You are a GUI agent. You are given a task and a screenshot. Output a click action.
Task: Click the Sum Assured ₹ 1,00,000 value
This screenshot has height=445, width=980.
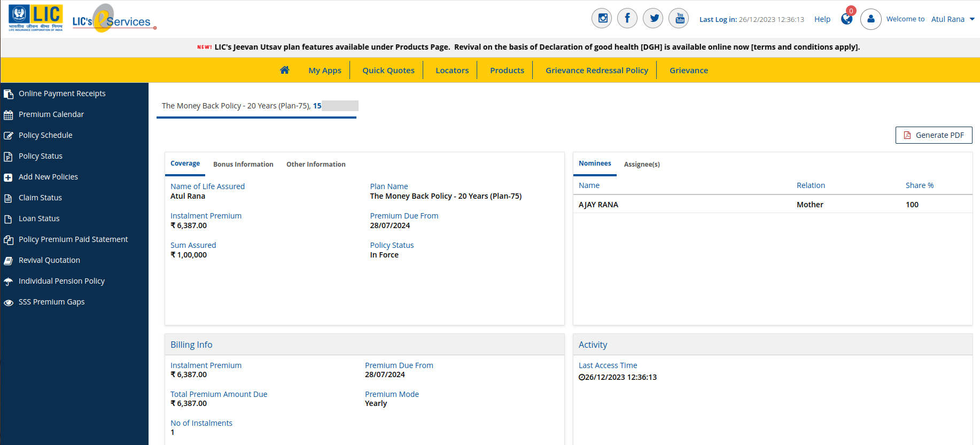pyautogui.click(x=189, y=255)
